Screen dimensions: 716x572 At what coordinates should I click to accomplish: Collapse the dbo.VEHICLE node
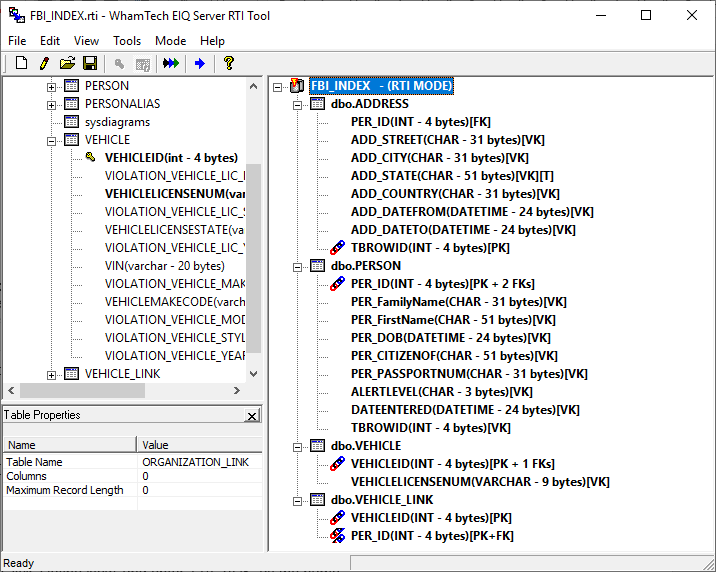[297, 447]
